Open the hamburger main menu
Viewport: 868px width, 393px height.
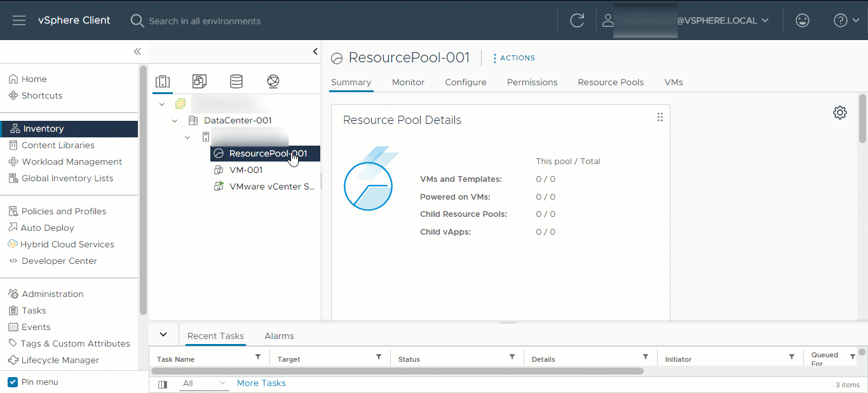click(19, 20)
